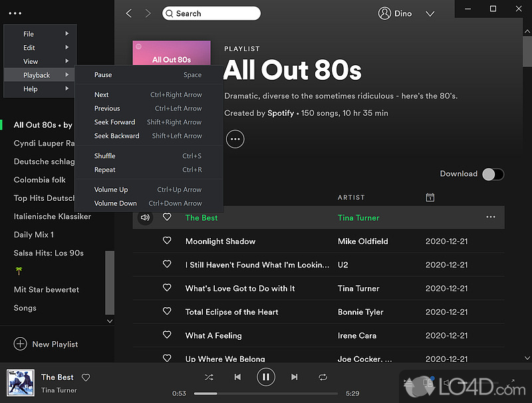Click the speaker icon on The Best row

[x=145, y=217]
